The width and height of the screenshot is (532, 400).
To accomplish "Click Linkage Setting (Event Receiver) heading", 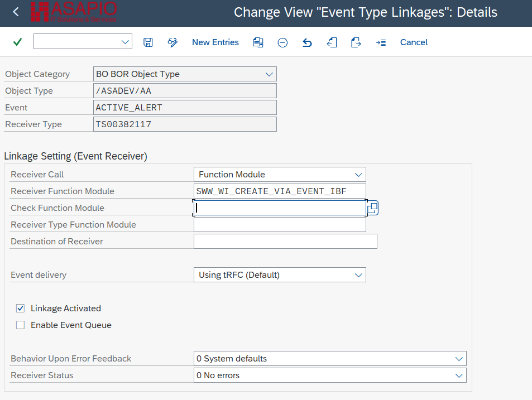I will point(76,156).
